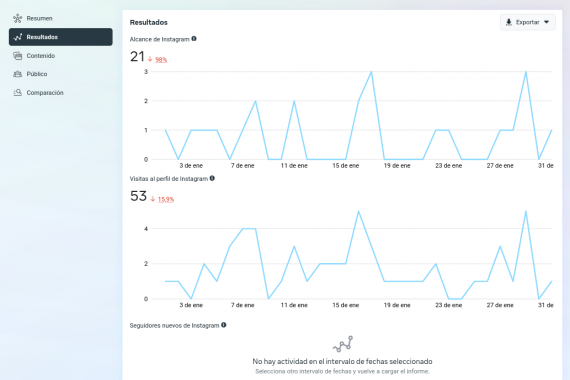Click the empty-state graph icon under Seguidores nuevos
This screenshot has height=380, width=570.
point(343,344)
